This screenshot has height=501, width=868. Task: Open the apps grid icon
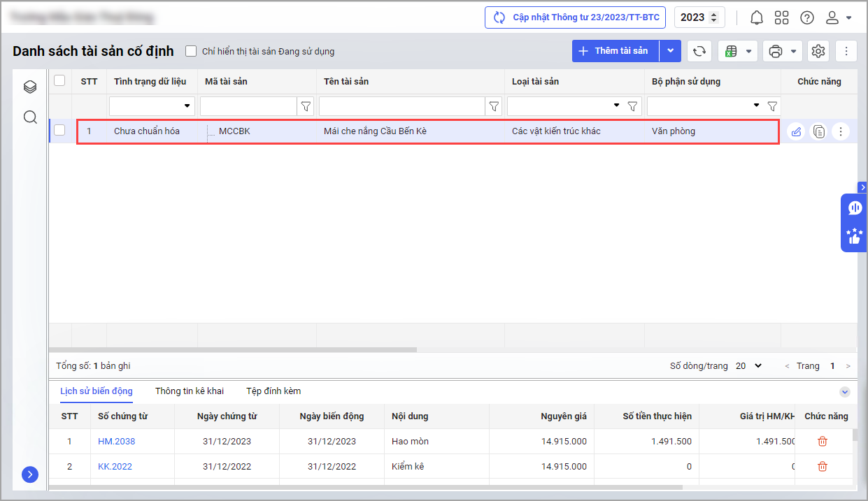pos(781,17)
